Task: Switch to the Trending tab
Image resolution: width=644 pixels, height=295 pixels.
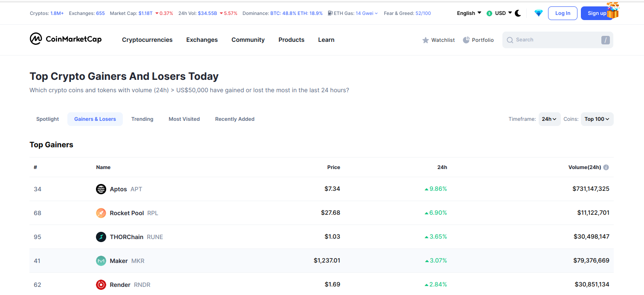Action: (142, 119)
